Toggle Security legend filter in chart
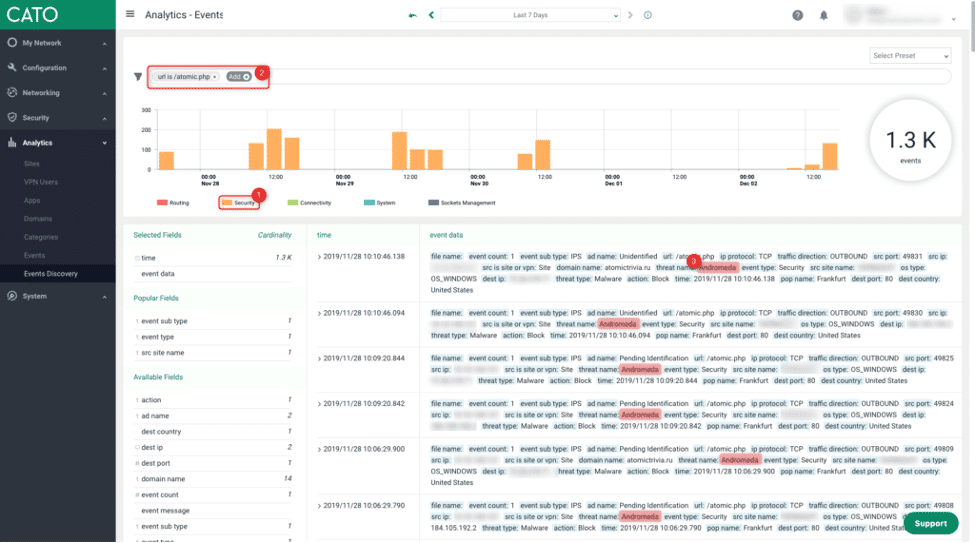977x543 pixels. click(x=238, y=203)
